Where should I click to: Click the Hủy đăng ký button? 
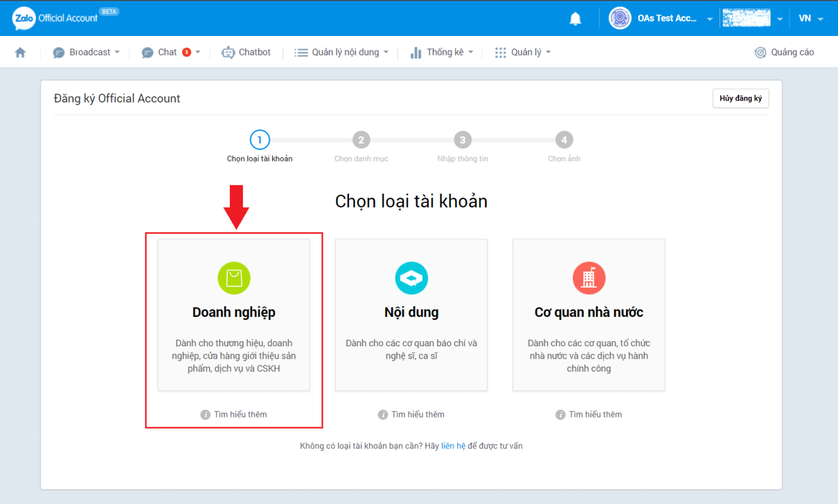click(x=740, y=98)
